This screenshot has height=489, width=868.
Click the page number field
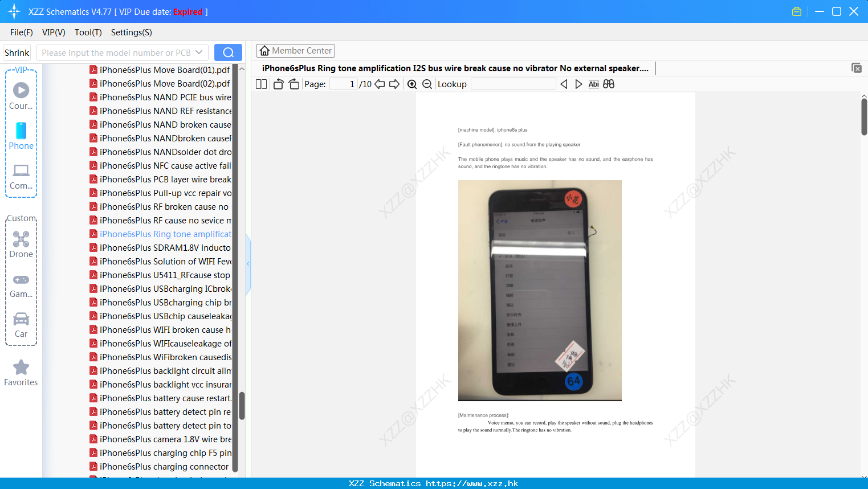coord(344,84)
